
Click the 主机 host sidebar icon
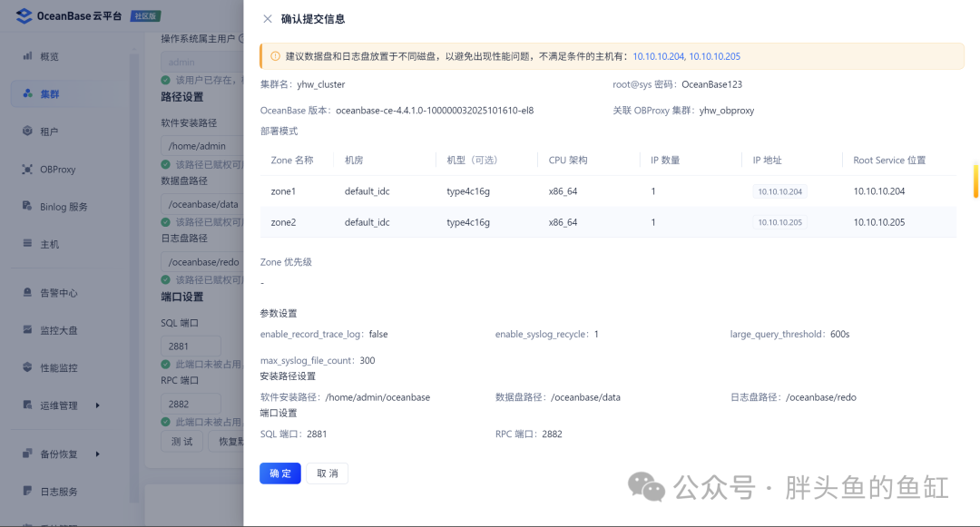(x=27, y=243)
